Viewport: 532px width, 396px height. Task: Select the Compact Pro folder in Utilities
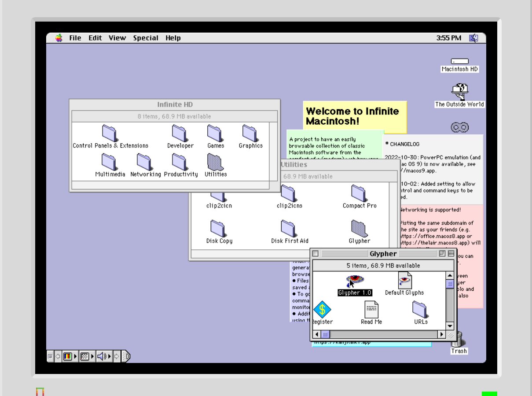360,194
